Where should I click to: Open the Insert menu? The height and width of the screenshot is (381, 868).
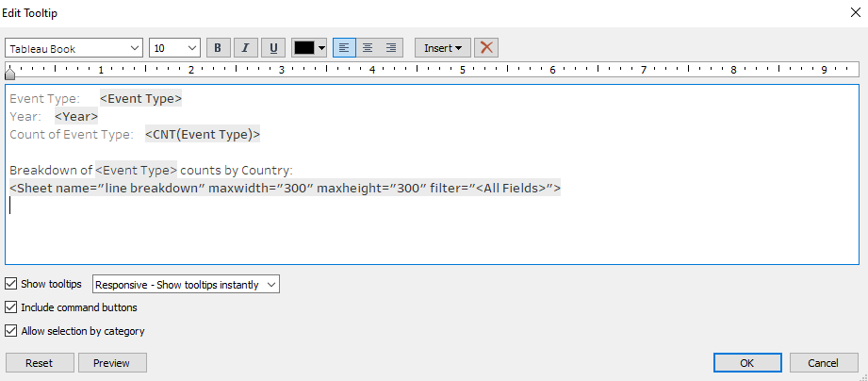(x=442, y=48)
